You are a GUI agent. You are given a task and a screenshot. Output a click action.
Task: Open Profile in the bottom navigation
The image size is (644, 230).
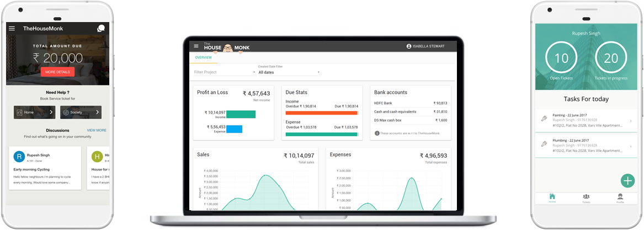tap(620, 199)
